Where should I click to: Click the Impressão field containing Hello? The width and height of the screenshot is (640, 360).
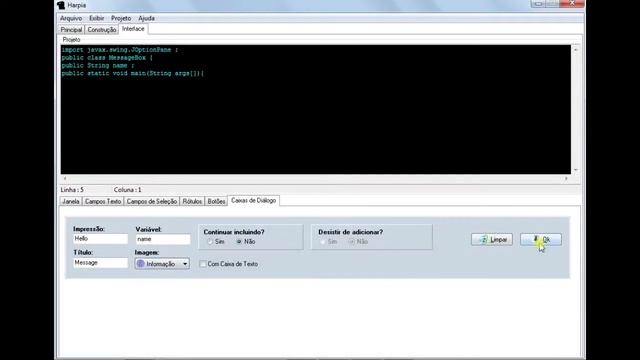click(x=100, y=239)
